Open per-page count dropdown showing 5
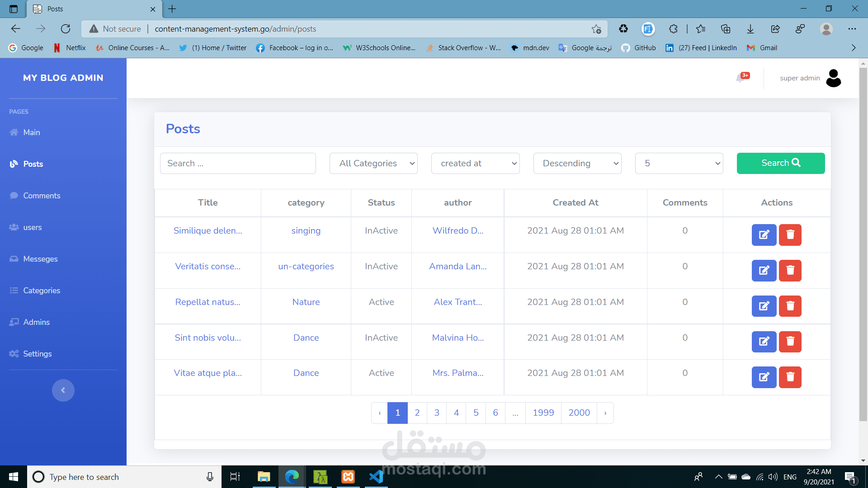This screenshot has width=868, height=488. (679, 163)
